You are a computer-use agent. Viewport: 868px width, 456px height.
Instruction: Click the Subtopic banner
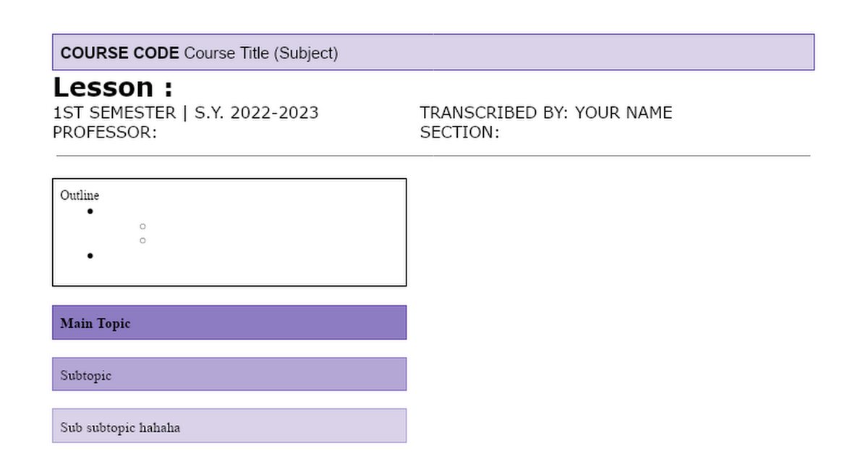229,374
